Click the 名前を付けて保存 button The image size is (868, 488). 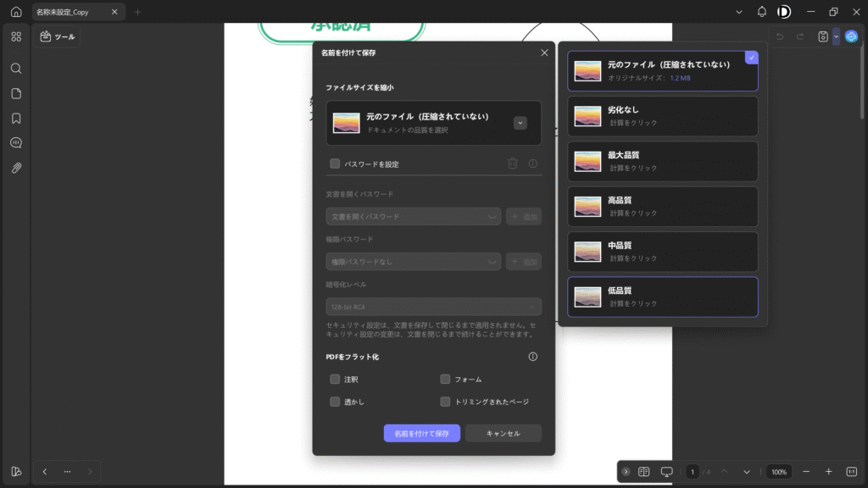coord(421,433)
